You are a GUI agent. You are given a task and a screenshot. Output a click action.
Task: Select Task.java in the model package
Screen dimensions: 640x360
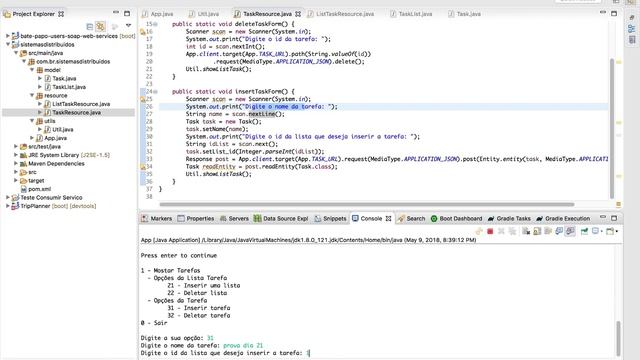click(x=64, y=78)
